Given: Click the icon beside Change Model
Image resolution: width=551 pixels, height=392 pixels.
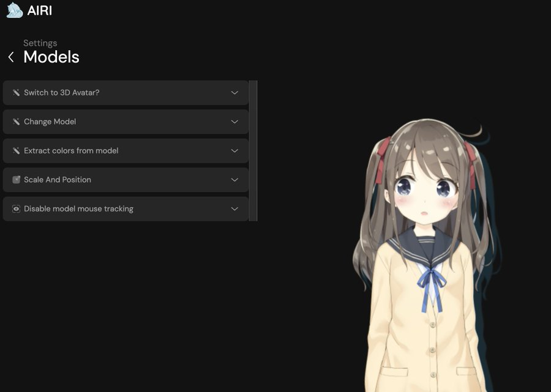Looking at the screenshot, I should [16, 122].
